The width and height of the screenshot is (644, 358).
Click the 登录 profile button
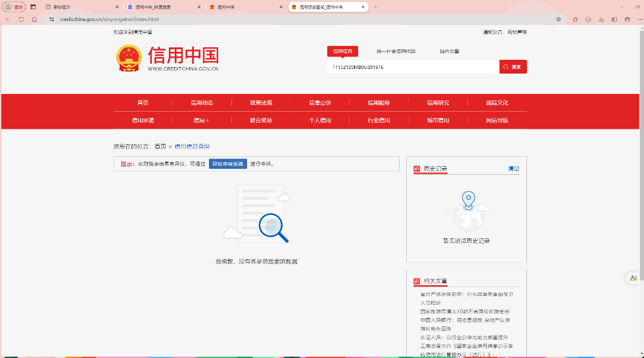(14, 7)
